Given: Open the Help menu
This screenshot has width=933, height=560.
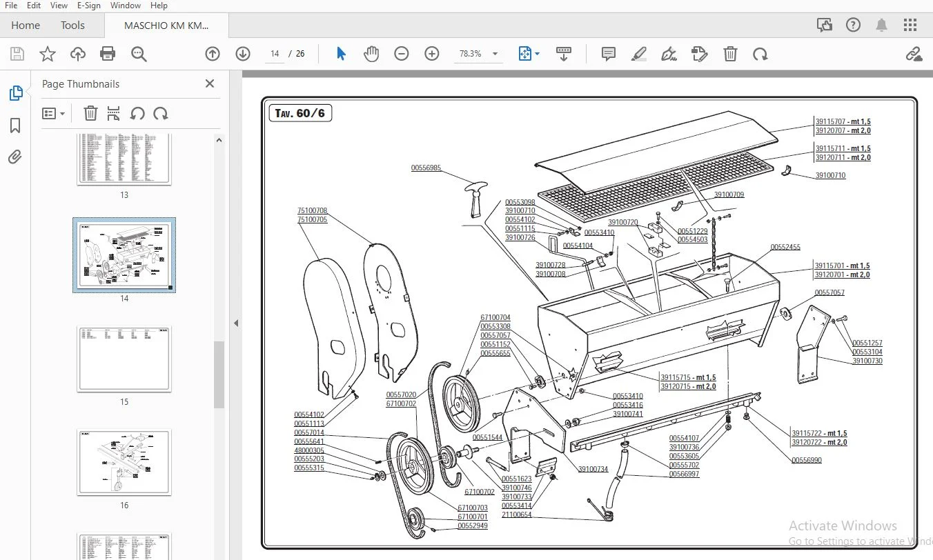Looking at the screenshot, I should (159, 6).
